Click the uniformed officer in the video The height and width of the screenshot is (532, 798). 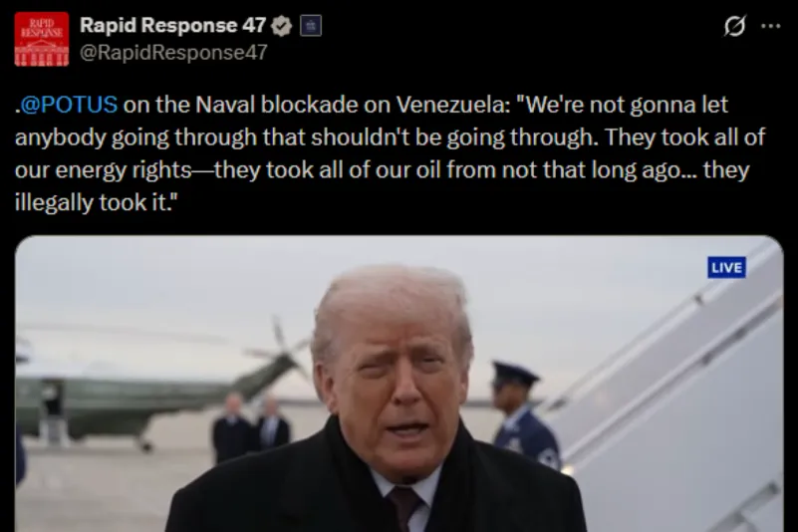pos(524,414)
